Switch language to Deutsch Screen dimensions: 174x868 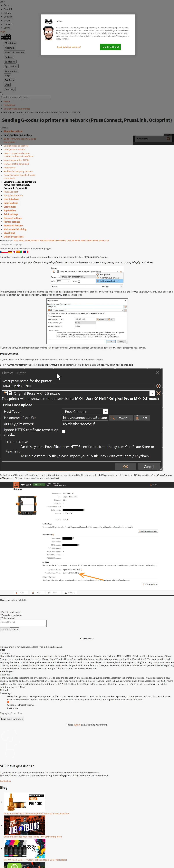point(8,16)
